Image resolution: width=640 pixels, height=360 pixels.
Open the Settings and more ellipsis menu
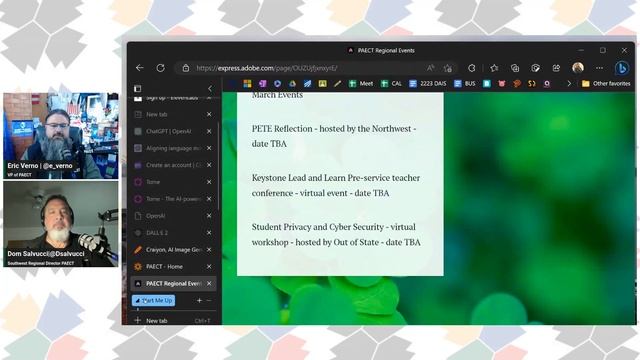tap(599, 68)
